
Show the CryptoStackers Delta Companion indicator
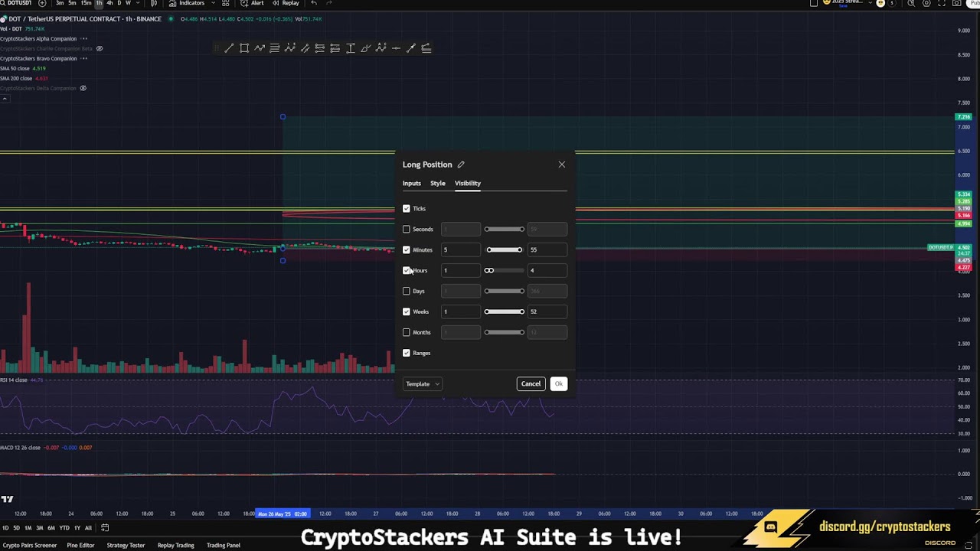83,88
